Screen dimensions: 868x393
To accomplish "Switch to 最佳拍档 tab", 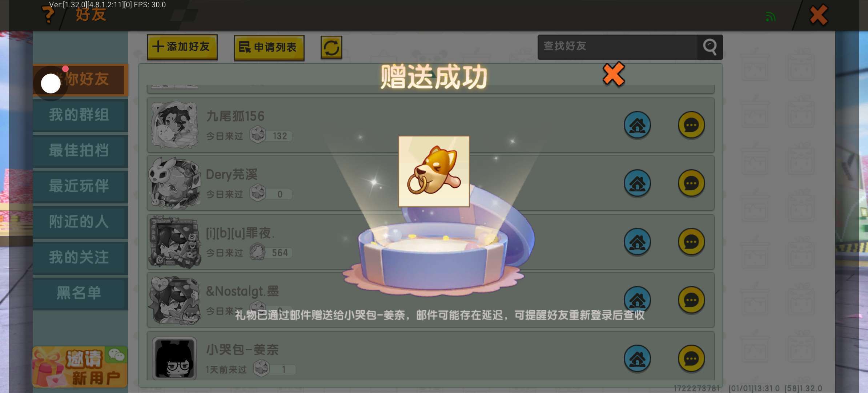I will [x=80, y=151].
